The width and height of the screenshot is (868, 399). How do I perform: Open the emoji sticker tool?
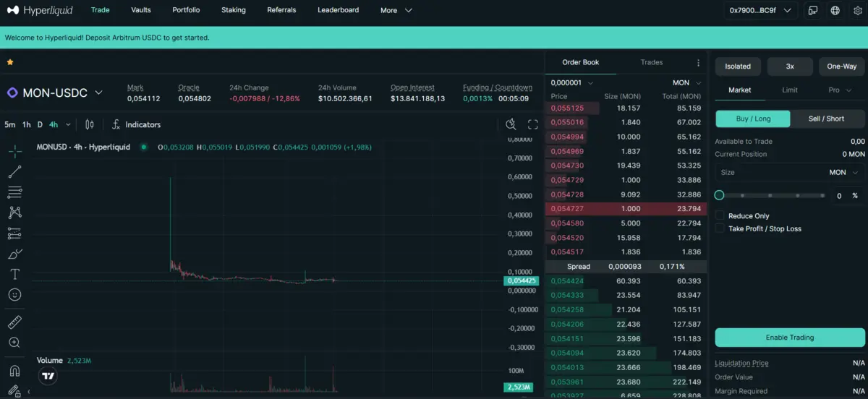pos(14,295)
